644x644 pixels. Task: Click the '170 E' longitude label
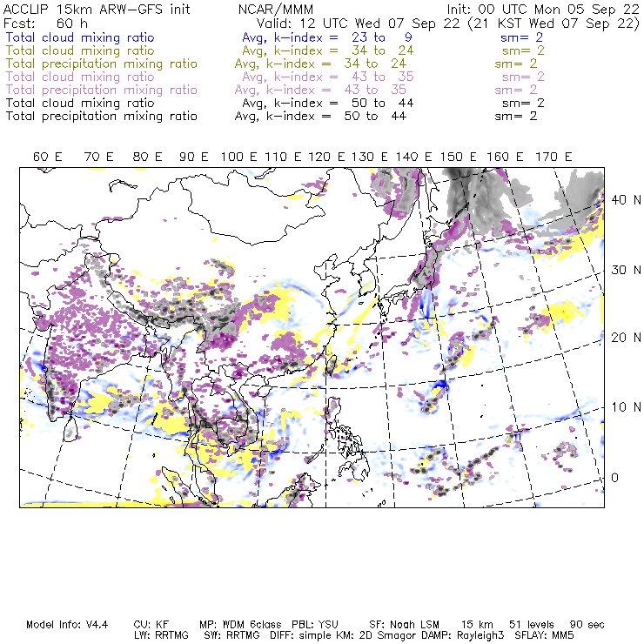click(553, 157)
